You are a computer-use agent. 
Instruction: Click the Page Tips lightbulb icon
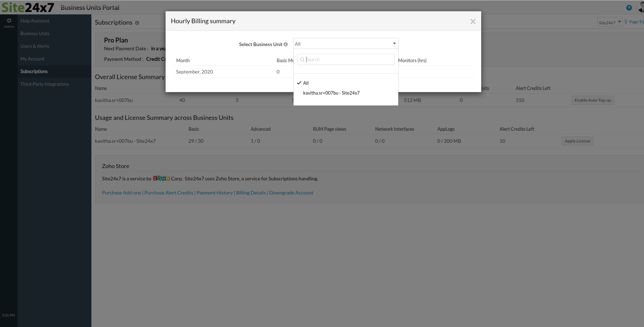tap(626, 22)
